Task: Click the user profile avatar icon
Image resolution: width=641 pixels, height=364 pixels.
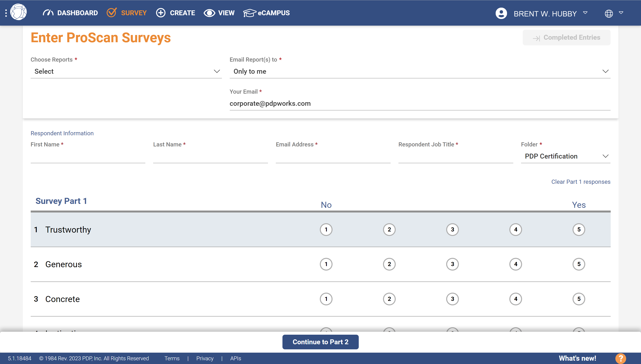Action: click(501, 13)
